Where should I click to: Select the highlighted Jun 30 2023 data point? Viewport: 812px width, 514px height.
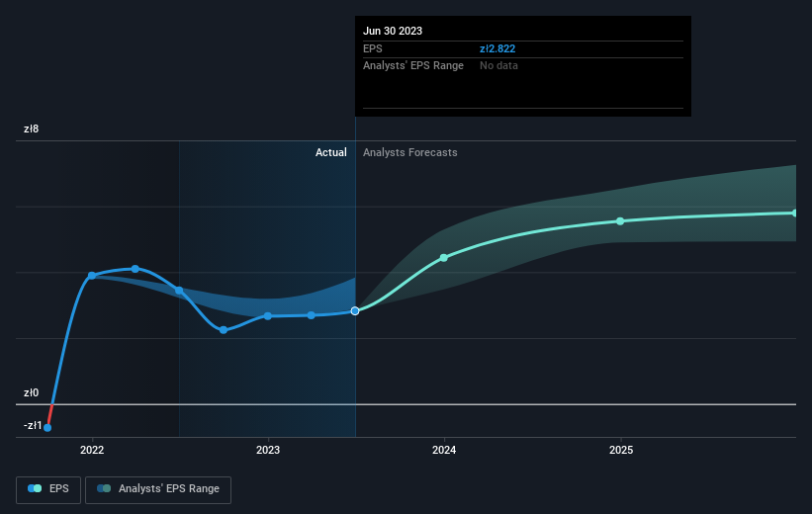click(x=355, y=311)
